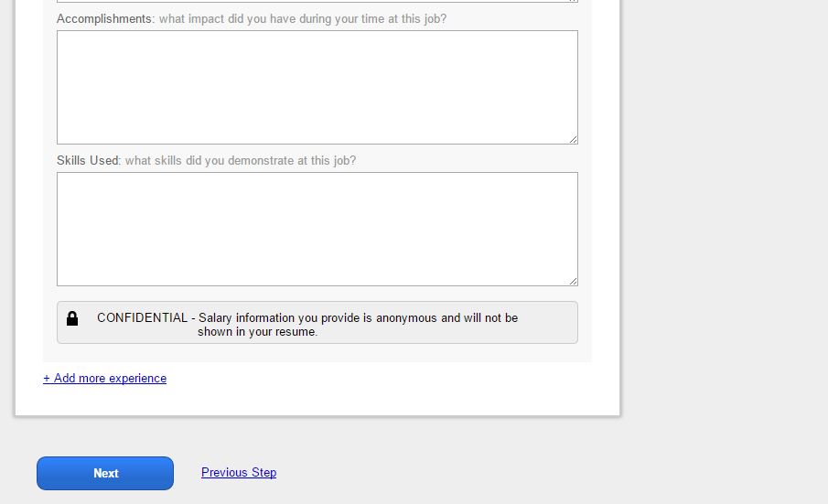Click the padlock icon in confidential notice
828x504 pixels.
72,318
